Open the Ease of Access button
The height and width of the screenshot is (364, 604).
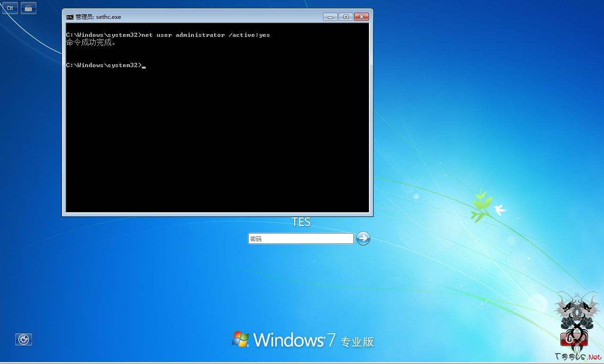click(24, 339)
